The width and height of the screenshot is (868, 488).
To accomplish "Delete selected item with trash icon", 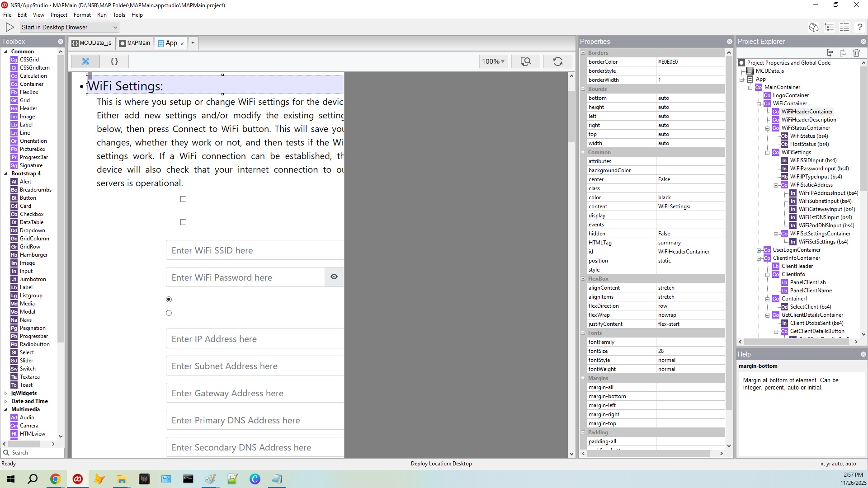I will click(x=856, y=53).
